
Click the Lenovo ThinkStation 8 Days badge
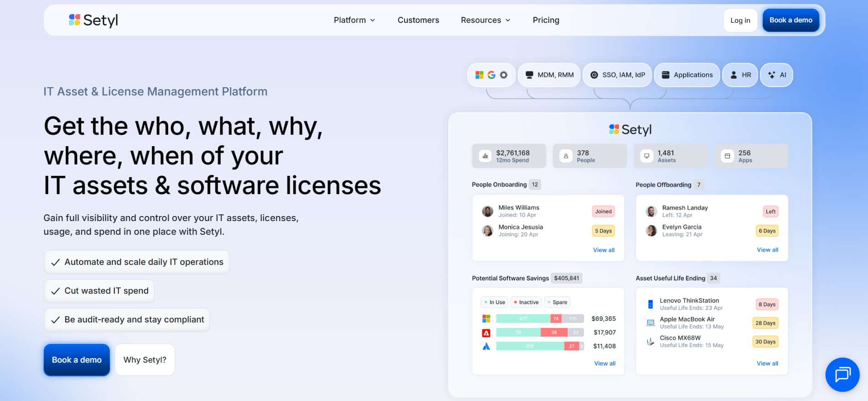click(x=767, y=305)
